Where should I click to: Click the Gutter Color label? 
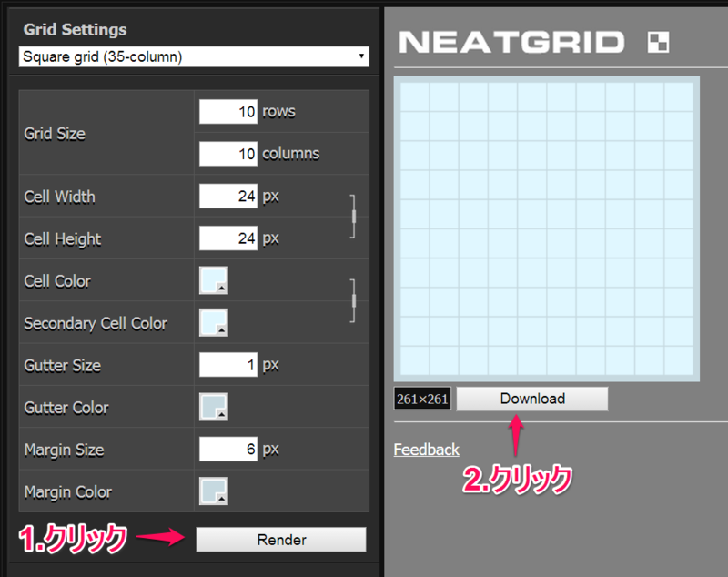(66, 408)
